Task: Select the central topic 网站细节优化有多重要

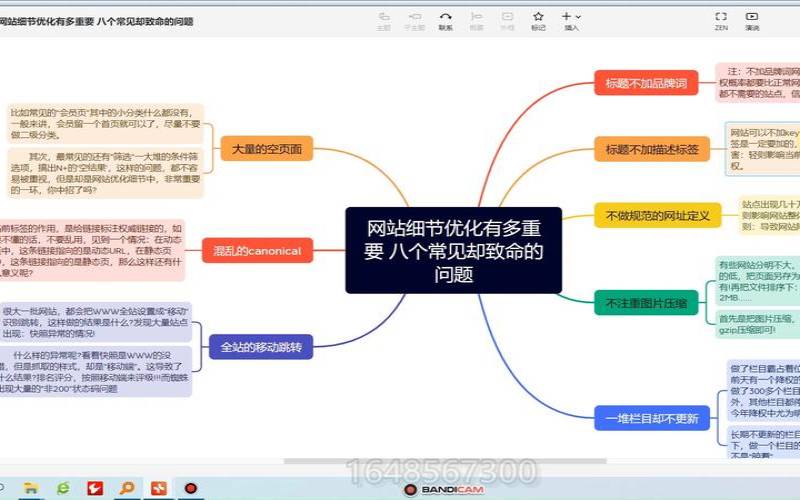Action: coord(454,251)
